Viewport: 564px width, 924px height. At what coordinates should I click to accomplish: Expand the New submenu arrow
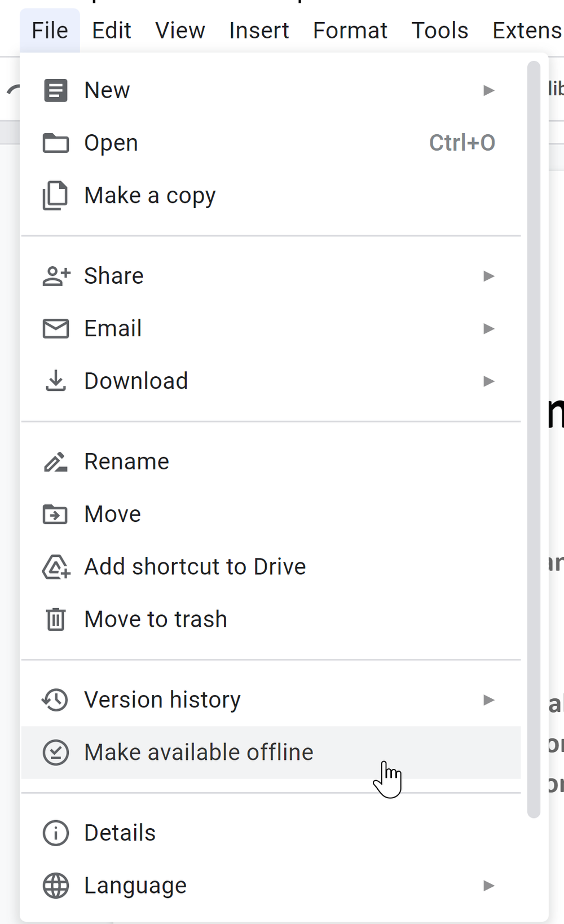click(x=489, y=90)
